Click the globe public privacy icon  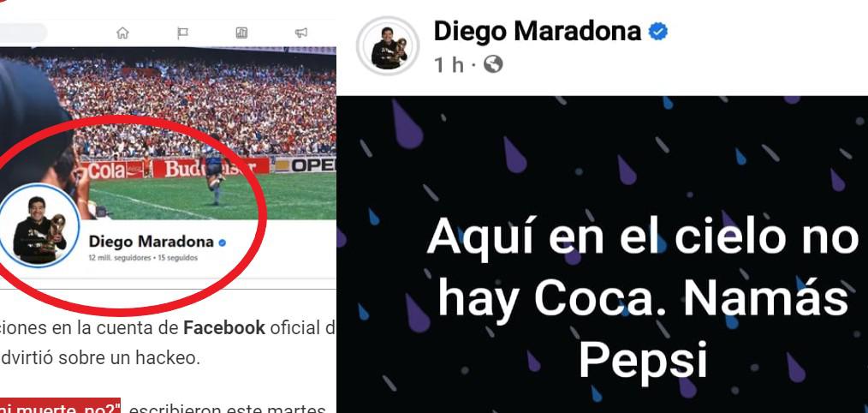pos(493,65)
